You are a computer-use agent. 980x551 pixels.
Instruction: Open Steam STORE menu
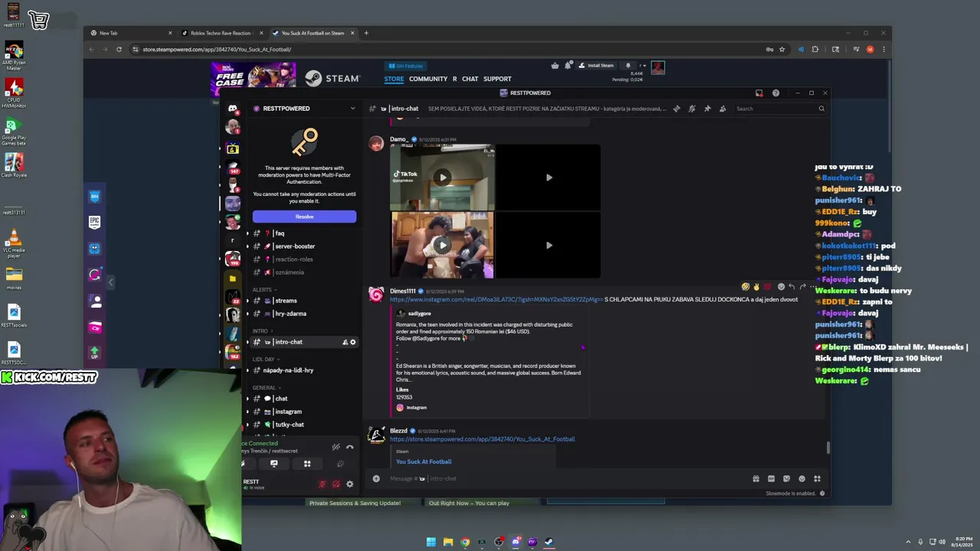click(x=394, y=79)
